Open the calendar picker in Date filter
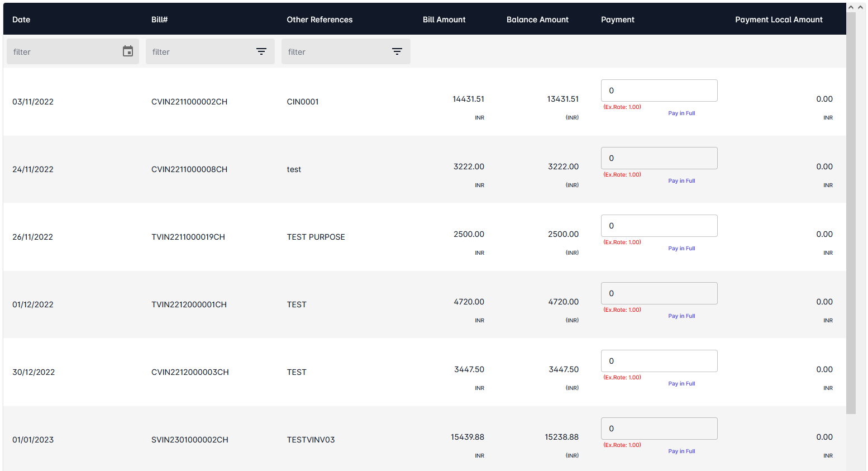The width and height of the screenshot is (868, 471). click(x=128, y=51)
